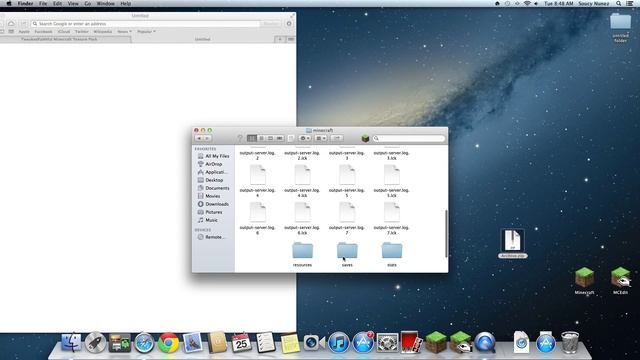
Task: Select the untitled folder on desktop
Action: click(620, 27)
